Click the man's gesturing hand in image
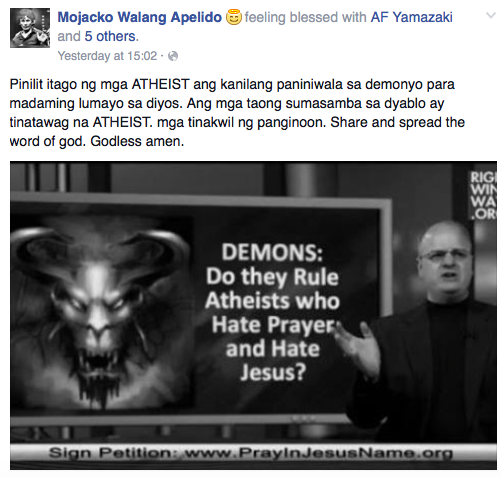Screen dimensions: 501x477 (x=358, y=347)
